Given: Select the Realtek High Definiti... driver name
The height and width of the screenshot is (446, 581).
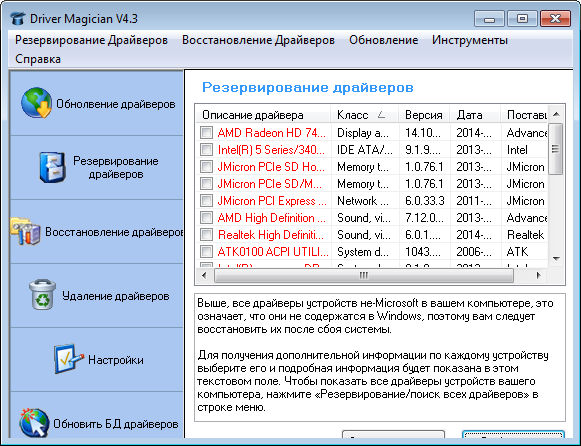Looking at the screenshot, I should 271,235.
